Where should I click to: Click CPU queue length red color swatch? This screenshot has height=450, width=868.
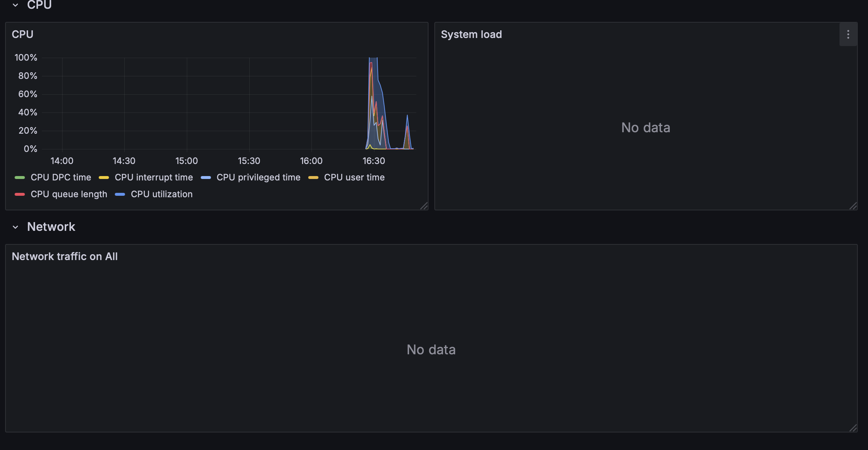point(20,194)
